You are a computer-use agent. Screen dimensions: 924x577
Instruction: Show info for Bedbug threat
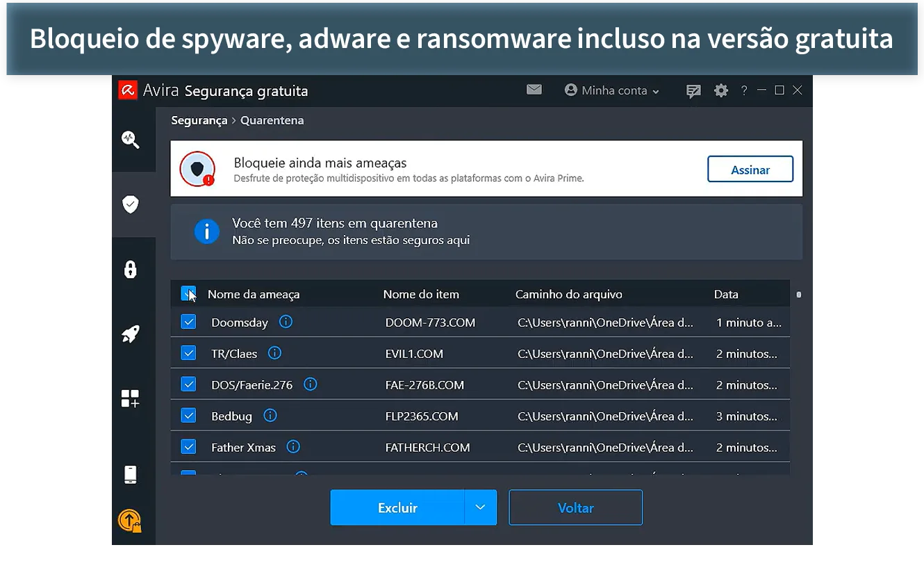270,416
